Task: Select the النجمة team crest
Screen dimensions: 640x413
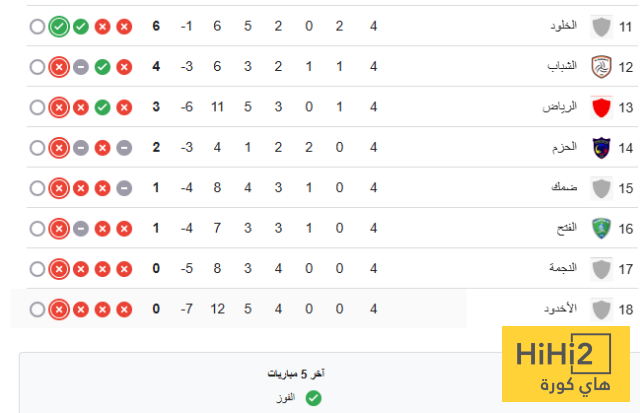Action: (601, 268)
